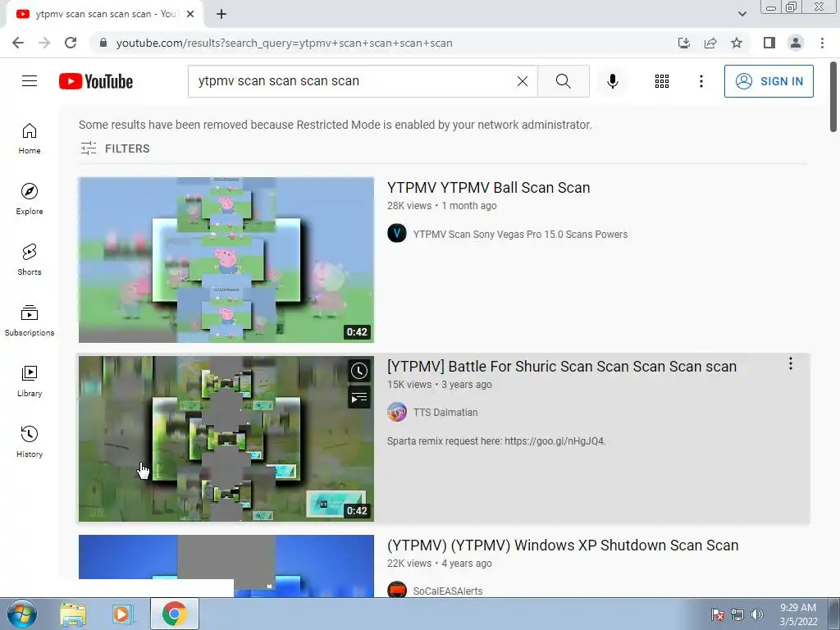Expand the FILTERS options
The width and height of the screenshot is (840, 630).
115,148
